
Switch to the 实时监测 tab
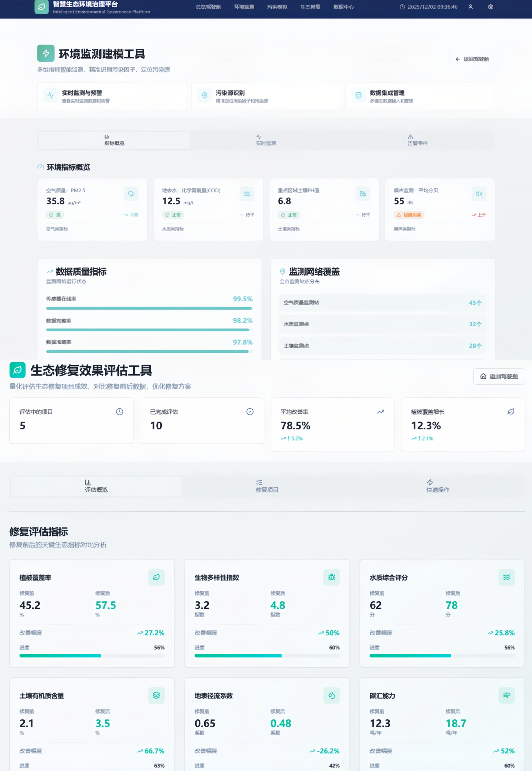266,140
